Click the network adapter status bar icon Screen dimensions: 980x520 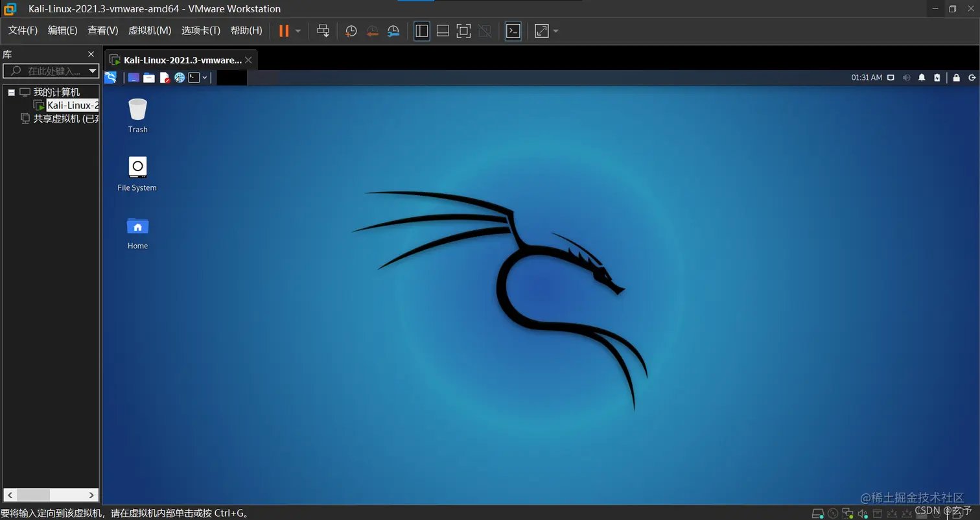pos(848,514)
